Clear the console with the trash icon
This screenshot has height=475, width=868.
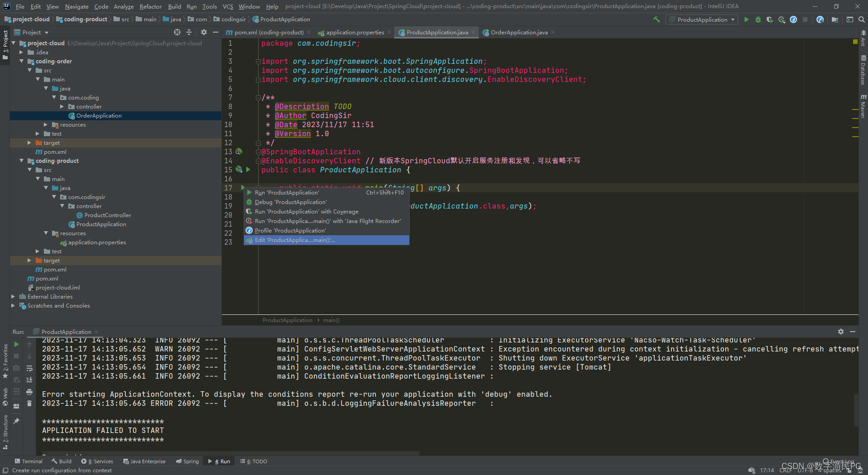click(x=29, y=404)
